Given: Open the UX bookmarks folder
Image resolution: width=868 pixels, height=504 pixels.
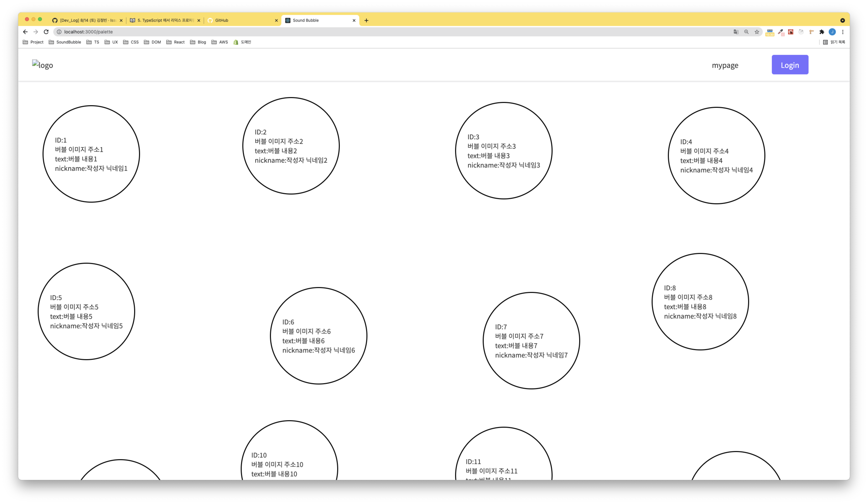Looking at the screenshot, I should click(111, 42).
